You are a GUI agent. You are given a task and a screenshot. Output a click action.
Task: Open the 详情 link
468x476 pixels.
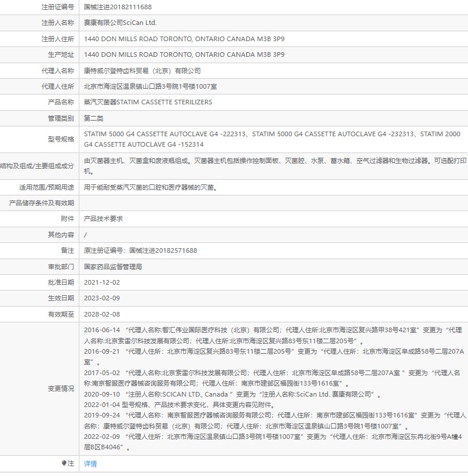click(90, 464)
